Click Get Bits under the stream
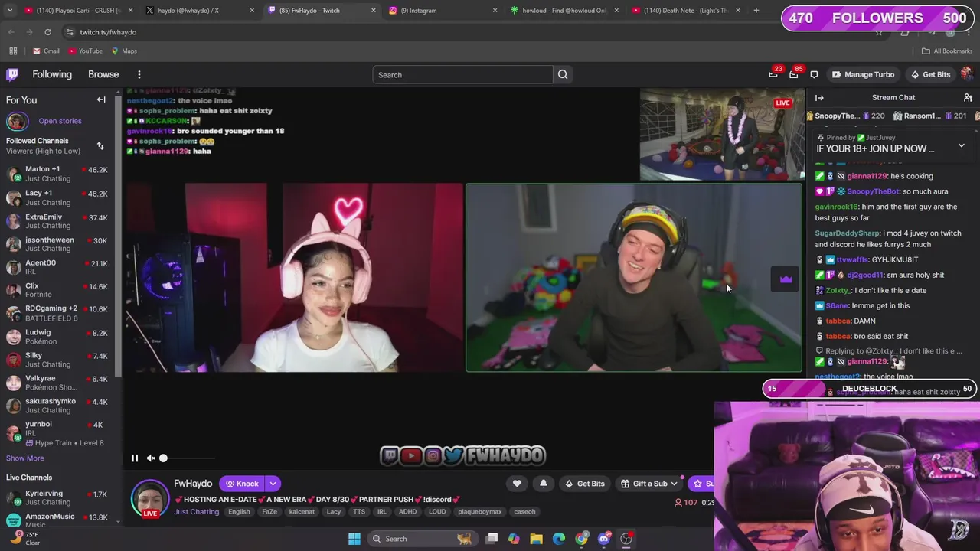The width and height of the screenshot is (980, 551). tap(585, 484)
